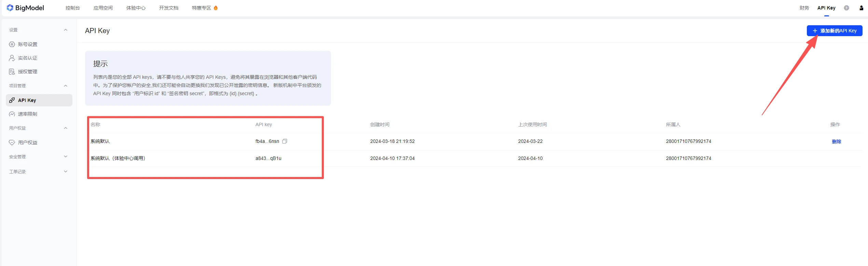Viewport: 868px width, 266px height.
Task: Click the 授权管理 sidebar icon
Action: pyautogui.click(x=12, y=72)
